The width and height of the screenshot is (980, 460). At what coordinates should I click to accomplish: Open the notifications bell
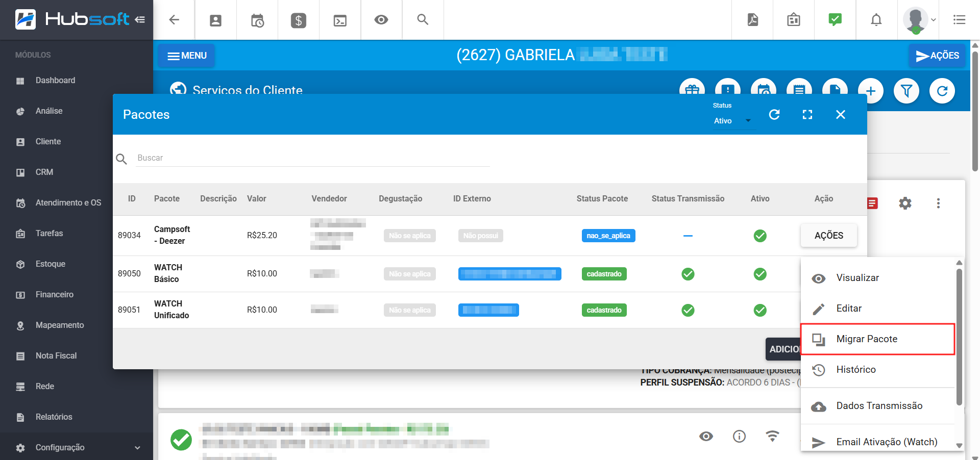[x=876, y=20]
